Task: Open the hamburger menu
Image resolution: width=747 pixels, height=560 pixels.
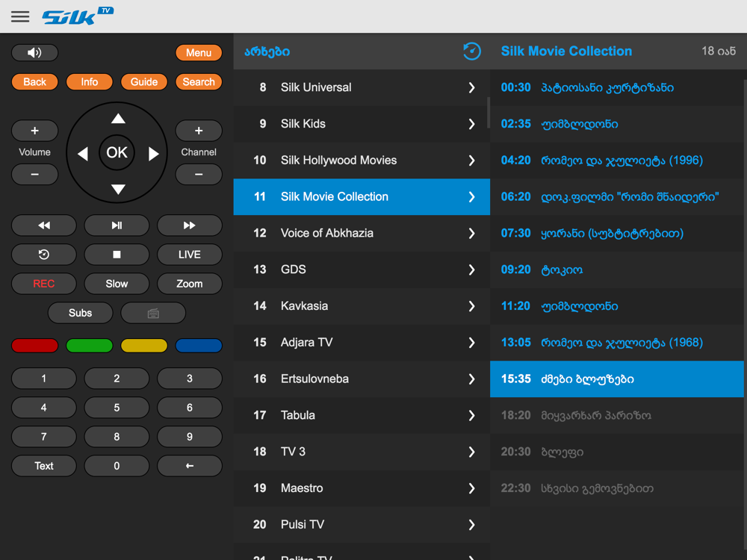Action: pos(20,16)
